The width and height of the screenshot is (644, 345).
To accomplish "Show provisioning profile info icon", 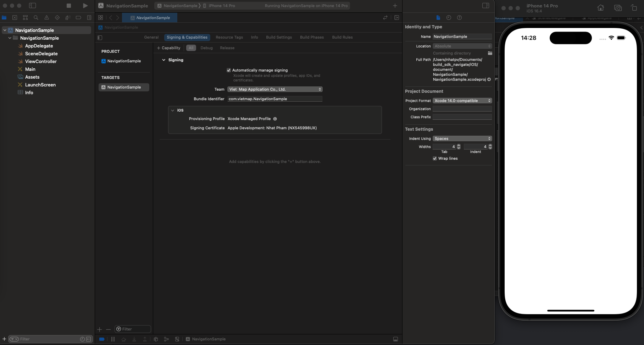I will click(x=275, y=119).
